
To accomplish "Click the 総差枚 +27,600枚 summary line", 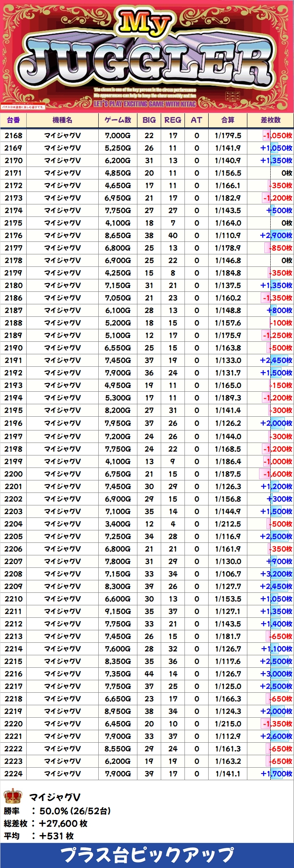I will tap(46, 823).
